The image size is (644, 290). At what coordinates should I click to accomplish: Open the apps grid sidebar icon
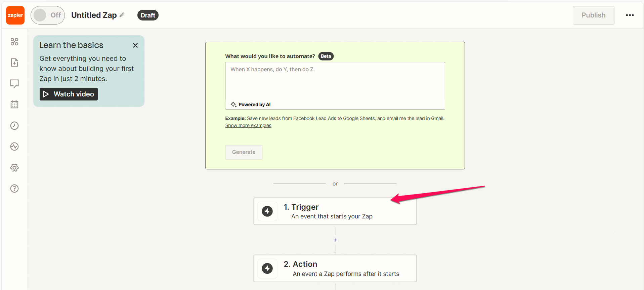[x=14, y=42]
